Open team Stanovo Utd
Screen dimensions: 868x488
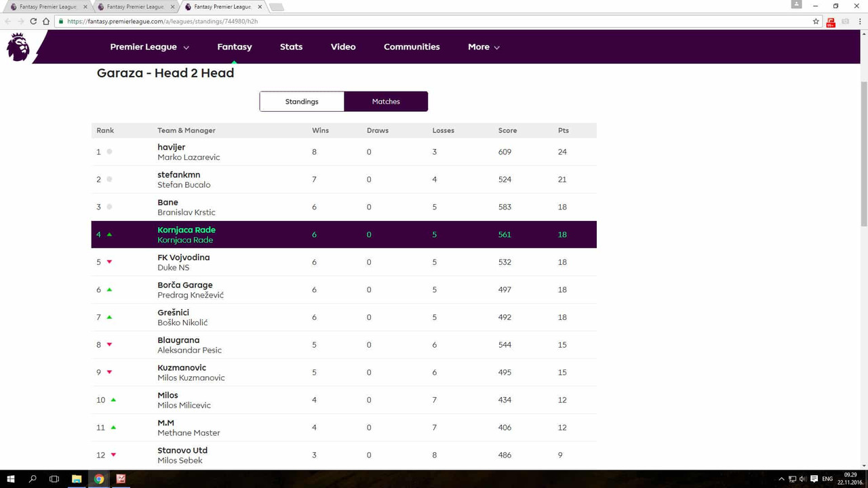pyautogui.click(x=182, y=450)
